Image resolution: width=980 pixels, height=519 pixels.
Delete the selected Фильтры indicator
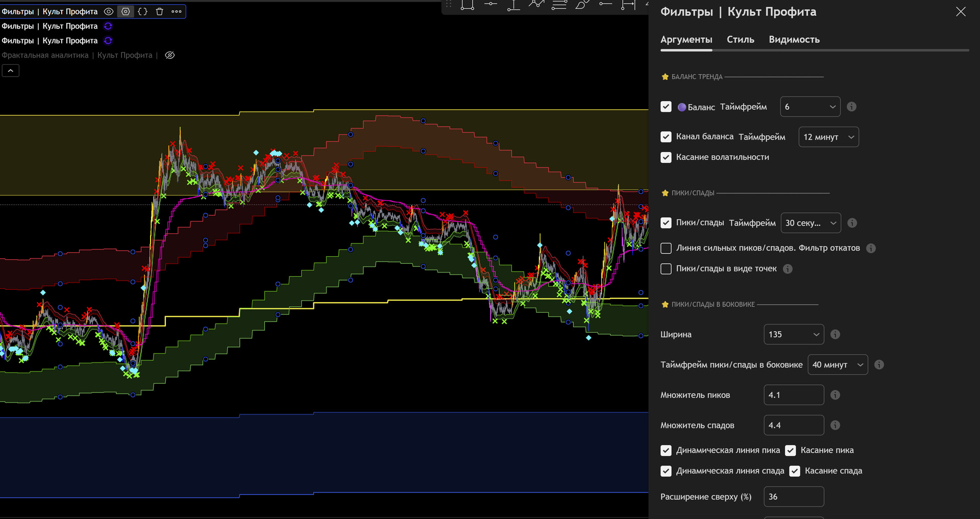click(159, 11)
